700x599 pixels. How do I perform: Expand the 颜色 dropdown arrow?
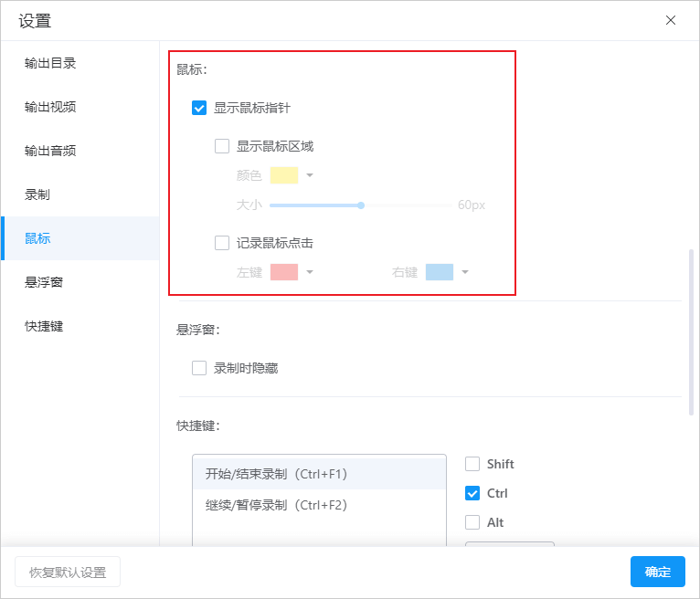tap(310, 175)
